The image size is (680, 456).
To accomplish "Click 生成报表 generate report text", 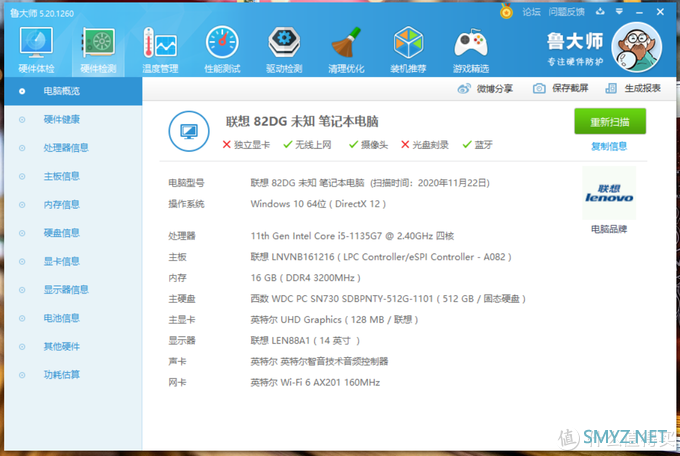I will click(x=643, y=89).
